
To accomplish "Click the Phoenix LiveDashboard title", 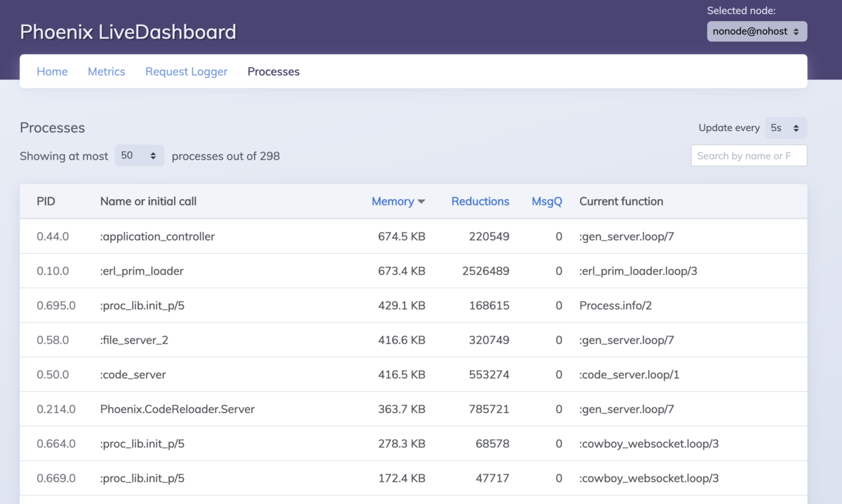I will coord(128,32).
